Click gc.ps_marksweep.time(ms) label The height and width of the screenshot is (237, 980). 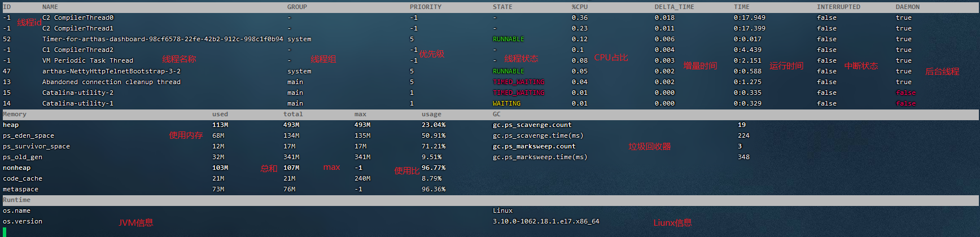point(540,157)
